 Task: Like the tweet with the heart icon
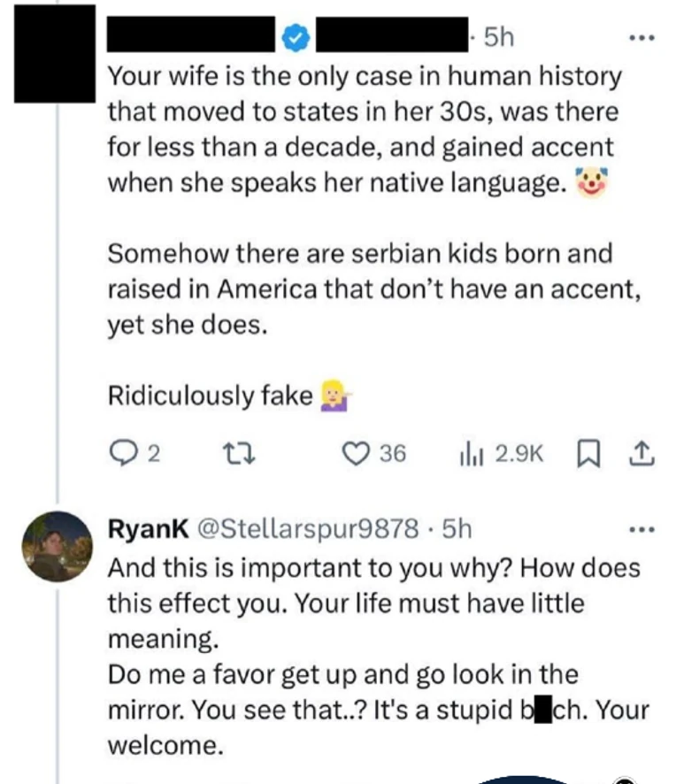(356, 454)
